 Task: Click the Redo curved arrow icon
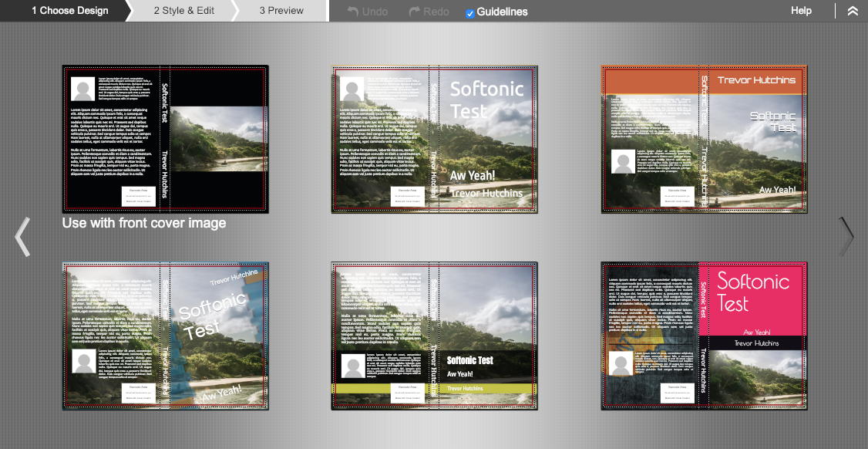[415, 12]
